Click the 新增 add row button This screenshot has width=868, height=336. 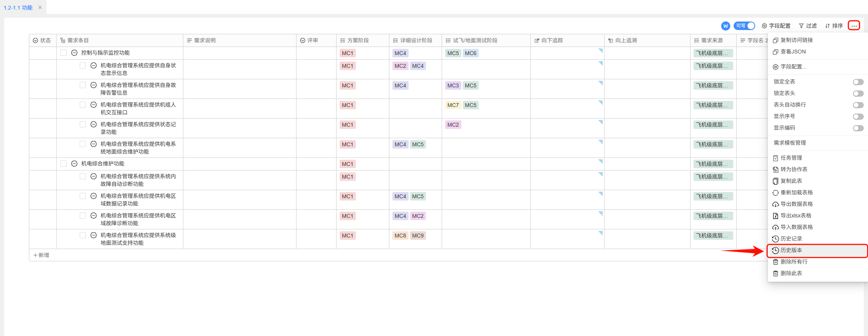(x=41, y=255)
